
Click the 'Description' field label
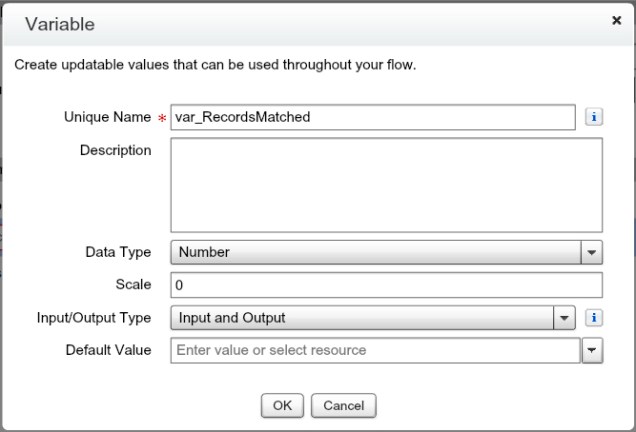pos(115,150)
